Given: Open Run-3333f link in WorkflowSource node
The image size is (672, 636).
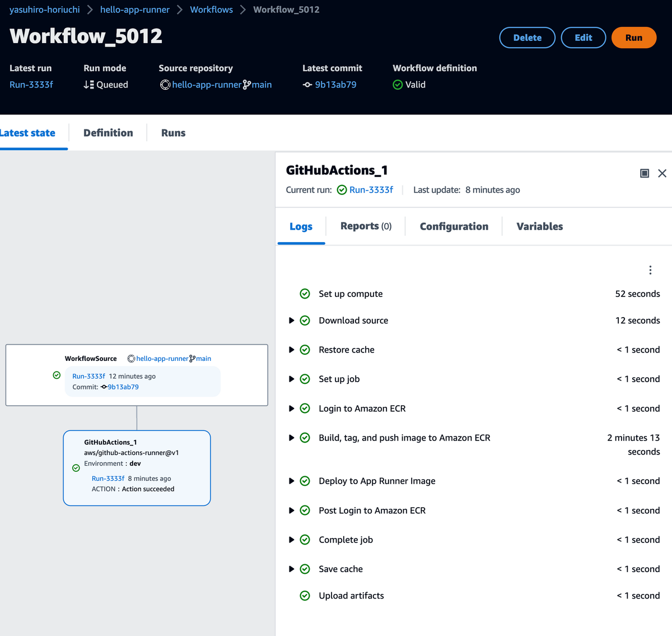Looking at the screenshot, I should pyautogui.click(x=88, y=376).
